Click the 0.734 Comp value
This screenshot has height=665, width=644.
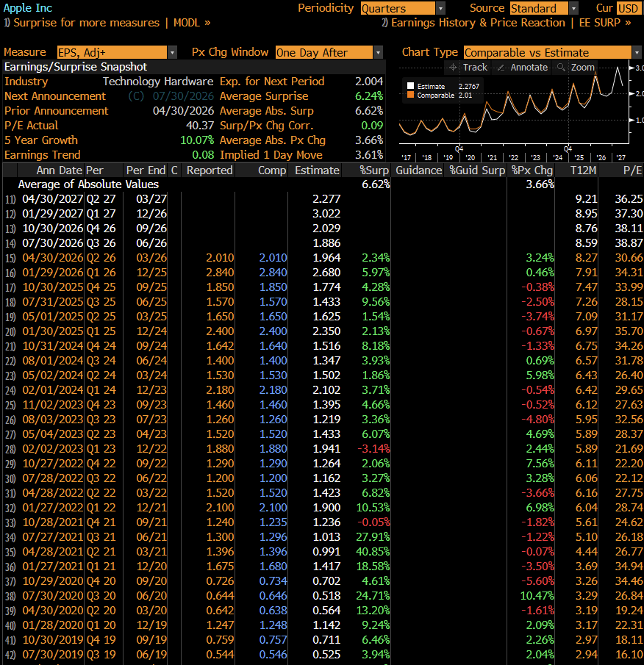(273, 581)
